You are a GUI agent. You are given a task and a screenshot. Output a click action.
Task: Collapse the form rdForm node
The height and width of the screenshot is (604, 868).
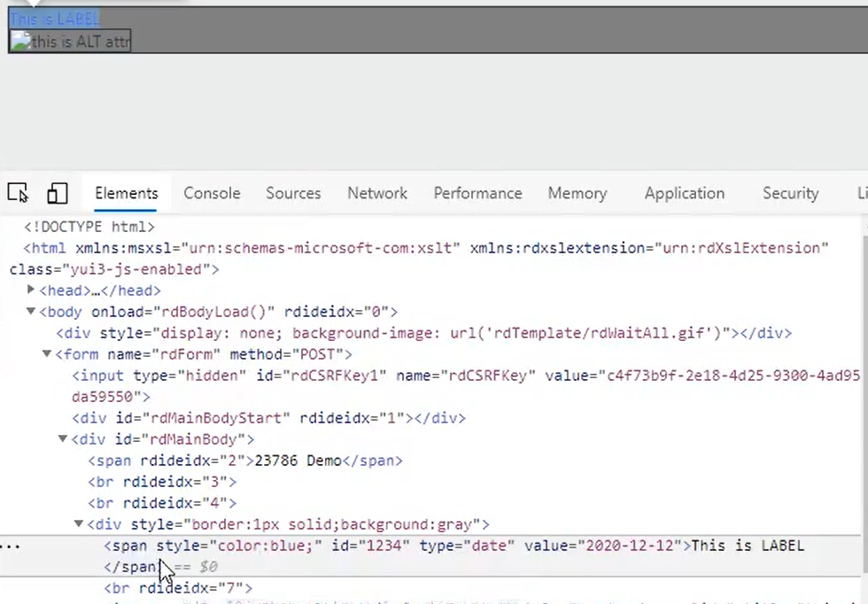(47, 353)
